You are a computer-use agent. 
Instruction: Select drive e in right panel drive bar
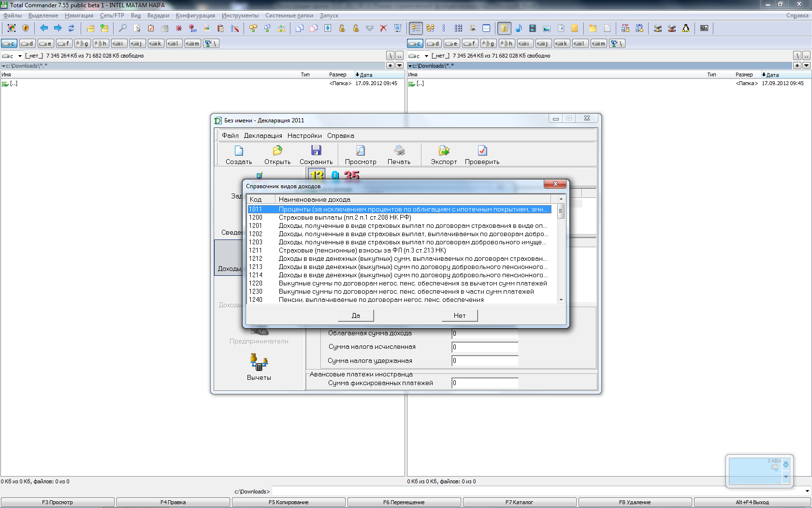coord(452,44)
